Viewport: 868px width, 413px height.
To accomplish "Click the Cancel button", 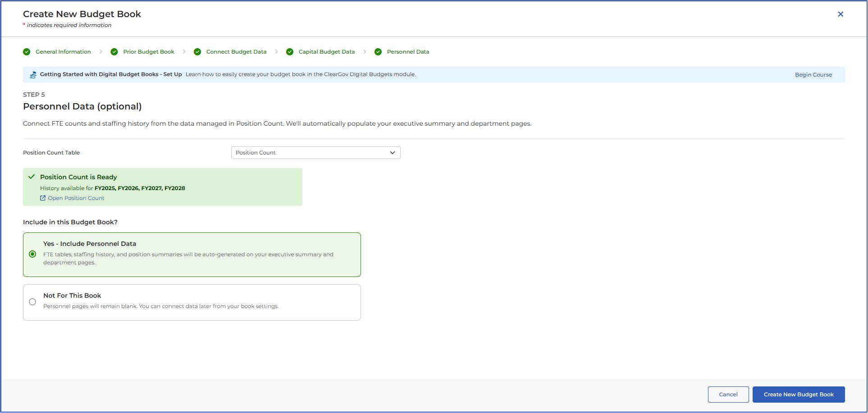I will pyautogui.click(x=728, y=395).
